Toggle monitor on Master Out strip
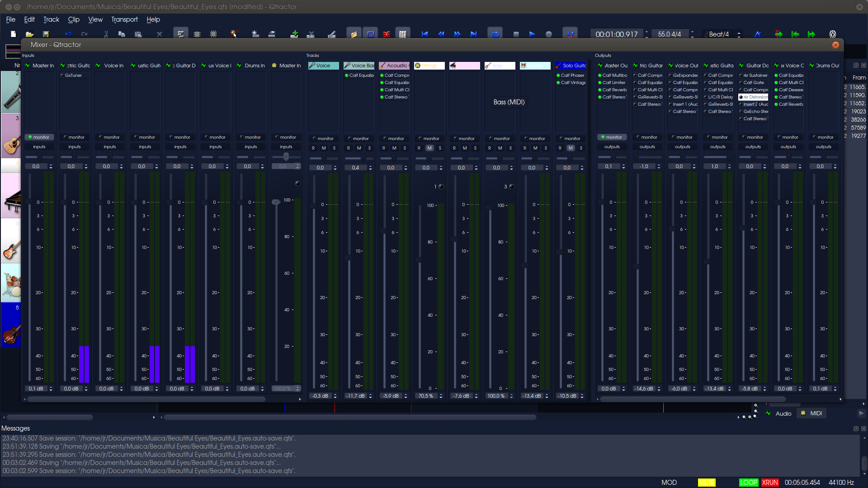868x488 pixels. pyautogui.click(x=612, y=137)
